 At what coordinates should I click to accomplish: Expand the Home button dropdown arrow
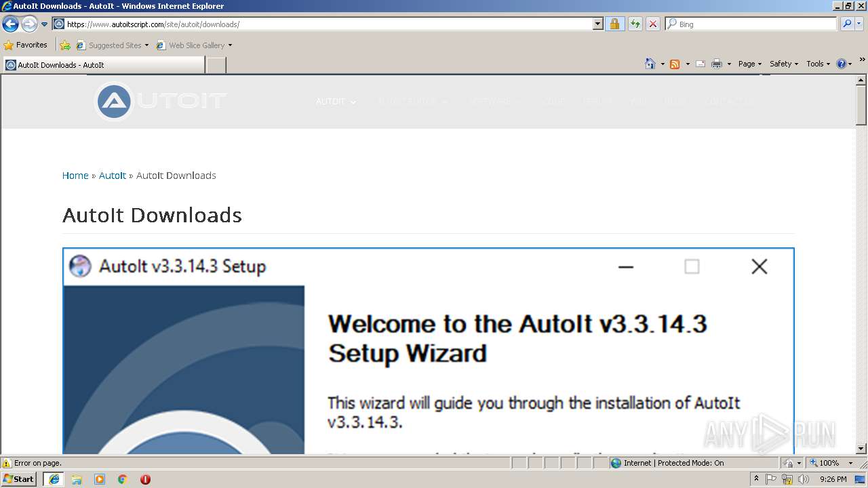pos(663,64)
